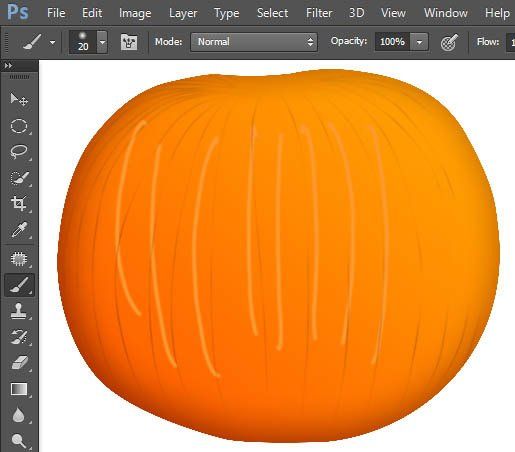Click the Opacity 100% field
This screenshot has width=515, height=452.
(393, 42)
